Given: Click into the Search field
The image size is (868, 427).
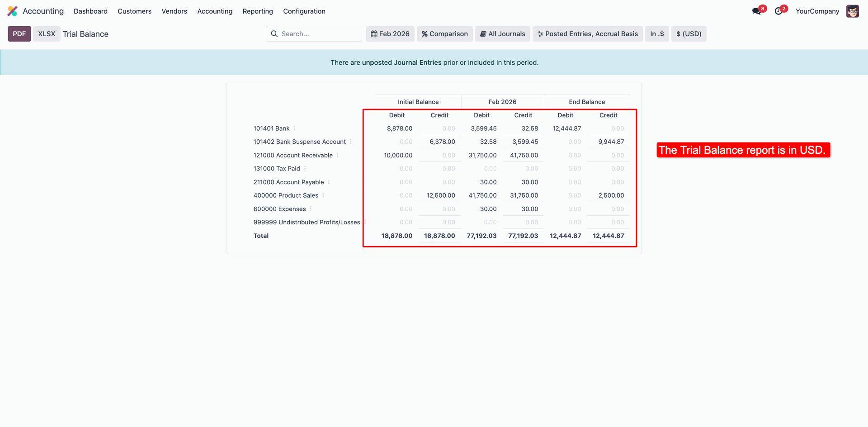Looking at the screenshot, I should click(x=319, y=34).
